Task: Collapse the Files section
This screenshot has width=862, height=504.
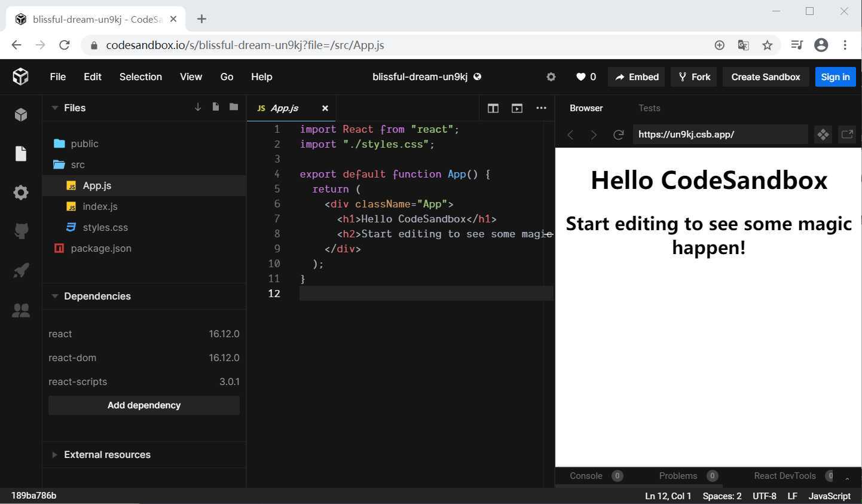Action: click(x=55, y=108)
